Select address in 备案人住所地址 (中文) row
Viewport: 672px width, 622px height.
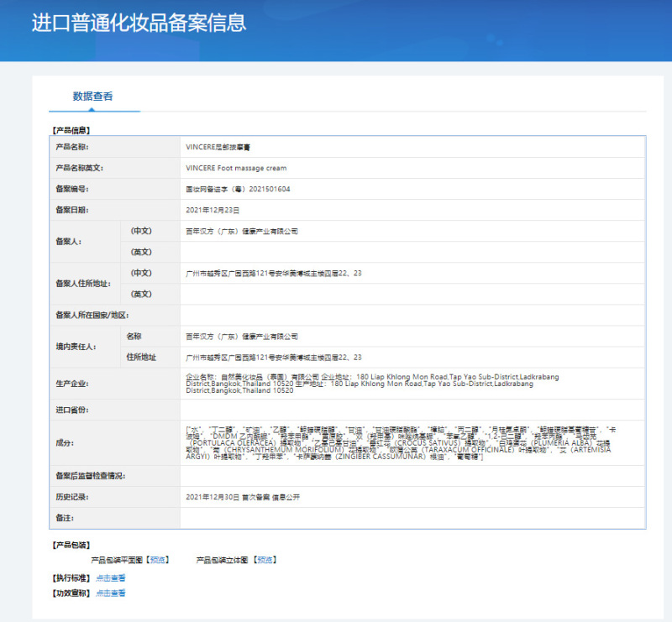tap(274, 273)
